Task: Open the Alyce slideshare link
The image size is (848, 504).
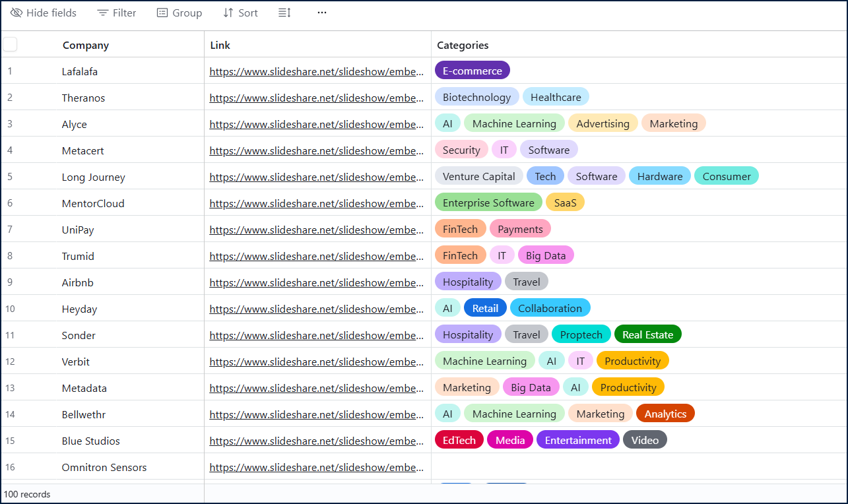Action: tap(317, 124)
